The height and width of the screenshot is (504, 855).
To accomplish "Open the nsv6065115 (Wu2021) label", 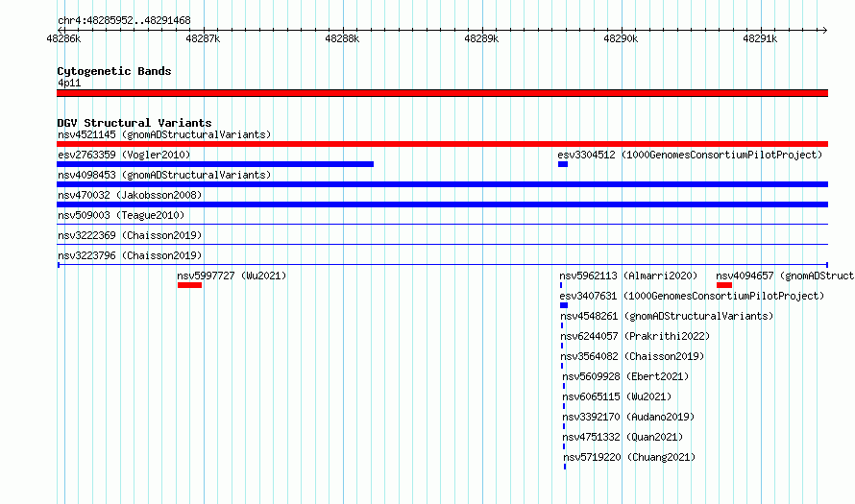I will pyautogui.click(x=617, y=396).
